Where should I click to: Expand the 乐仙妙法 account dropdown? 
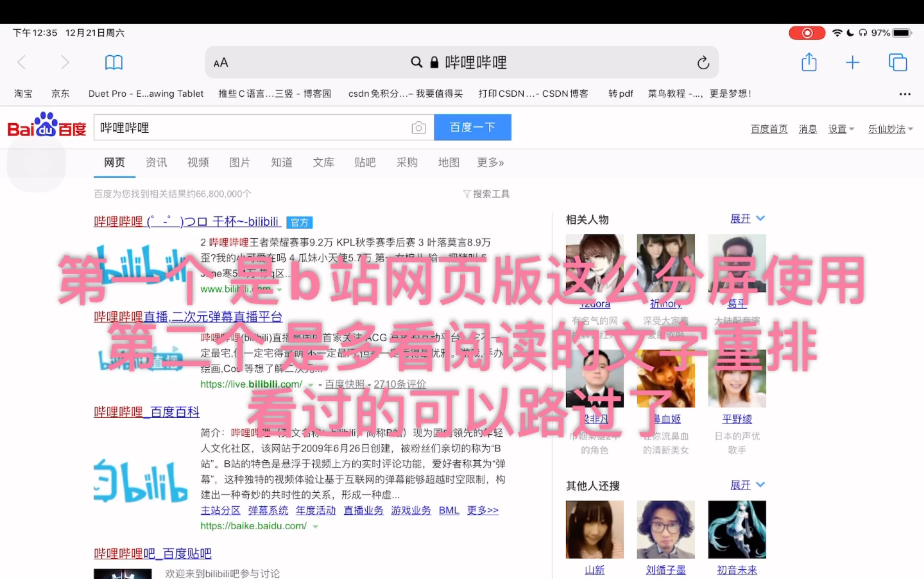point(890,129)
